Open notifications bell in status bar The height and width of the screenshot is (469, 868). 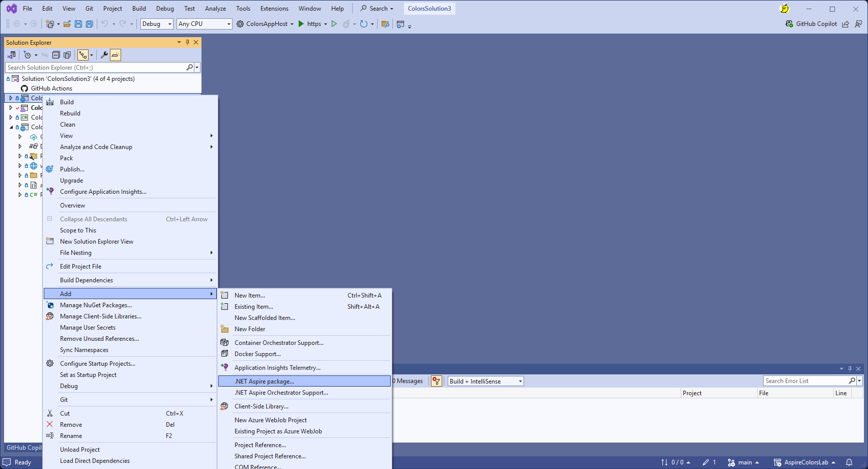point(849,462)
